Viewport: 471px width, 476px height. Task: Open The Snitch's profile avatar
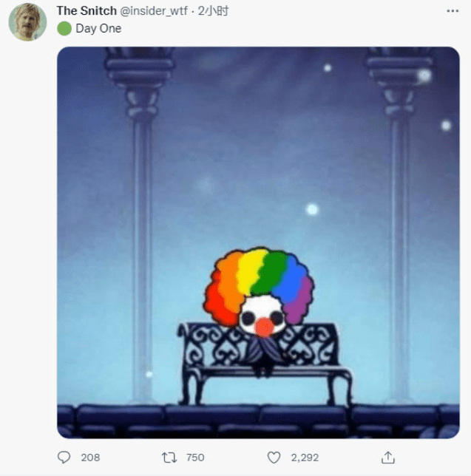click(x=27, y=22)
